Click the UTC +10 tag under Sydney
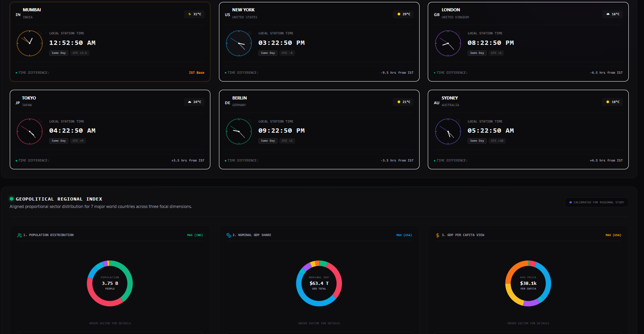Viewport: 644px width, 334px height. click(x=497, y=141)
